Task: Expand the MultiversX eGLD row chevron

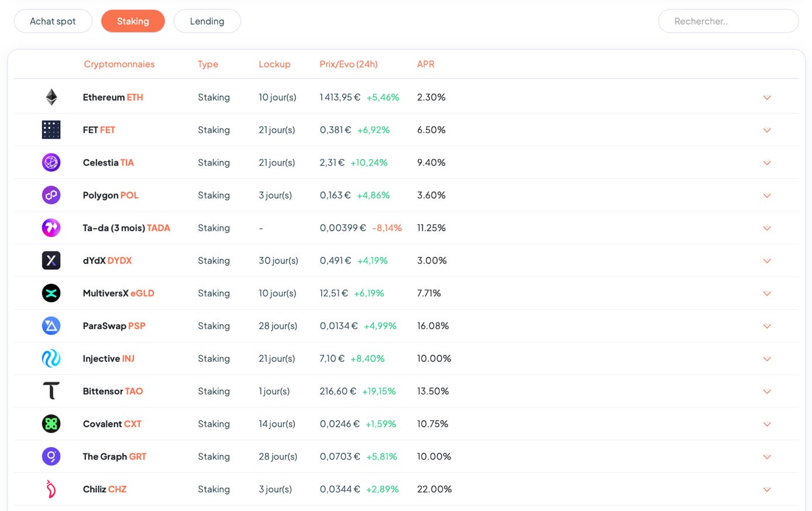Action: tap(767, 294)
